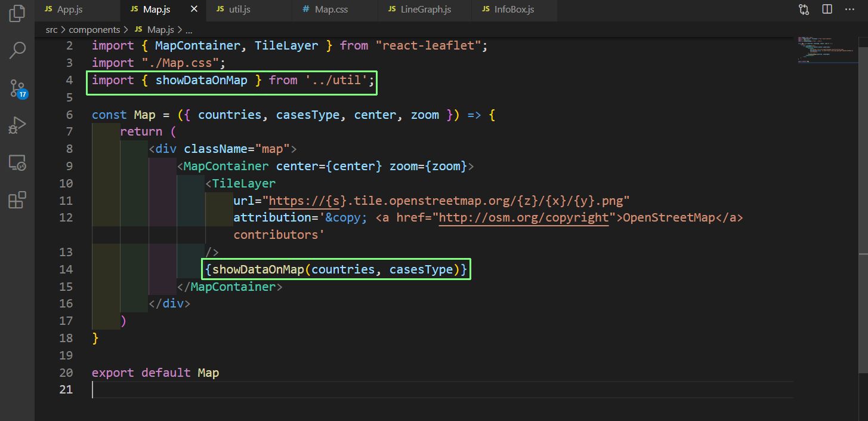Viewport: 868px width, 421px height.
Task: Open the Remote Explorer icon
Action: (x=17, y=162)
